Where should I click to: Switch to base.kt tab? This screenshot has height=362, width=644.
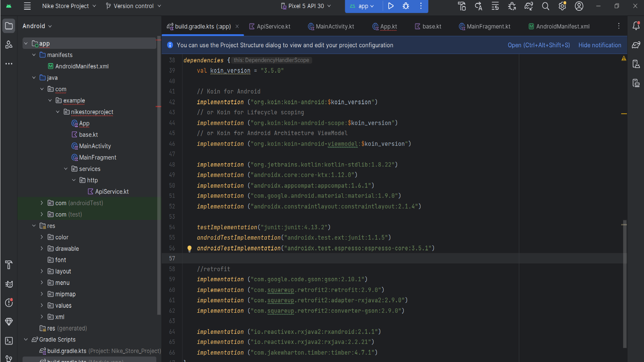coord(428,26)
